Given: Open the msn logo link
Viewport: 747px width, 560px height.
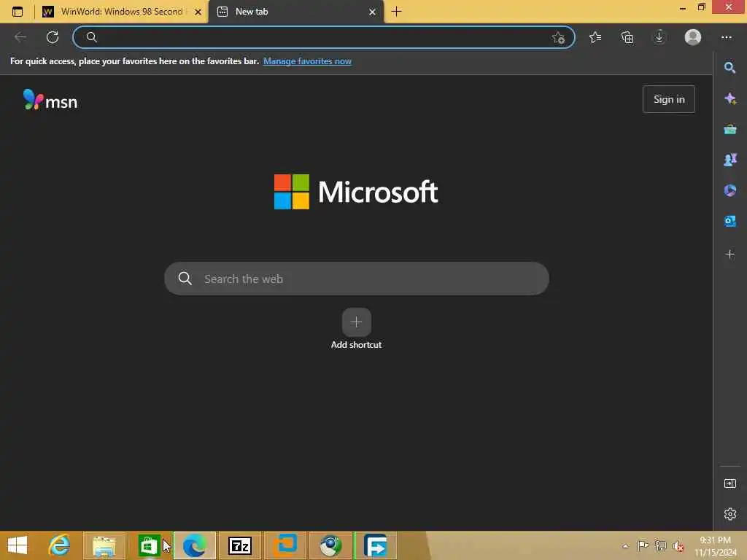Looking at the screenshot, I should tap(50, 99).
